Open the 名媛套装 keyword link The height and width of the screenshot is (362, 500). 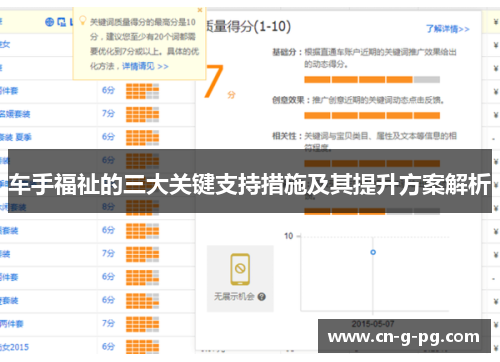click(x=15, y=114)
